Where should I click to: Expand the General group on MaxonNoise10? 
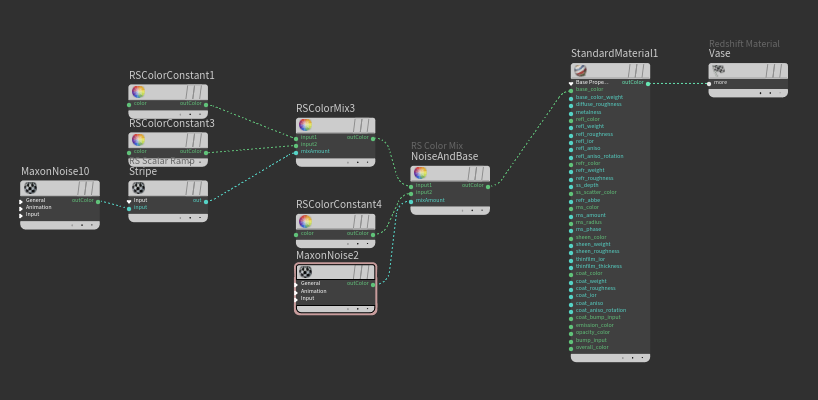pyautogui.click(x=22, y=200)
